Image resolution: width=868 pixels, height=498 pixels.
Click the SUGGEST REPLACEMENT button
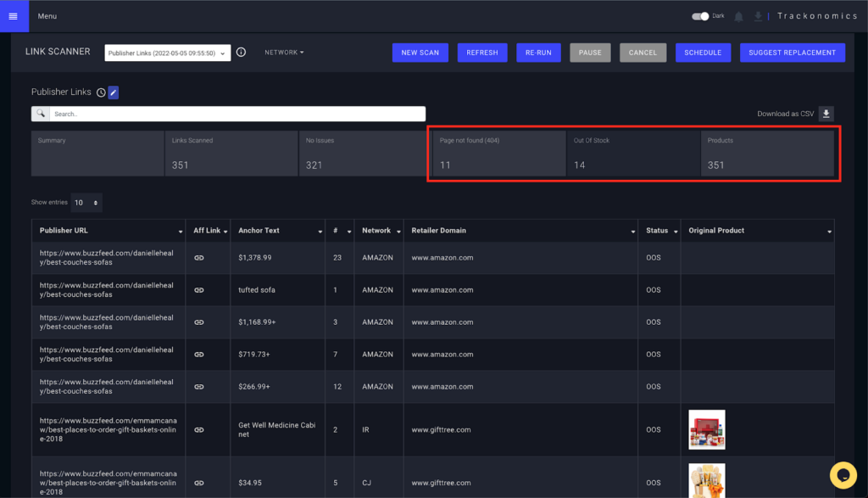[x=792, y=53]
